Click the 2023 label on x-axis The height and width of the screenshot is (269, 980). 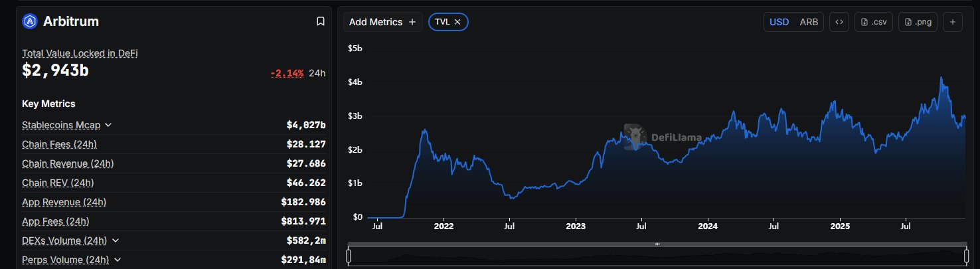(x=576, y=226)
